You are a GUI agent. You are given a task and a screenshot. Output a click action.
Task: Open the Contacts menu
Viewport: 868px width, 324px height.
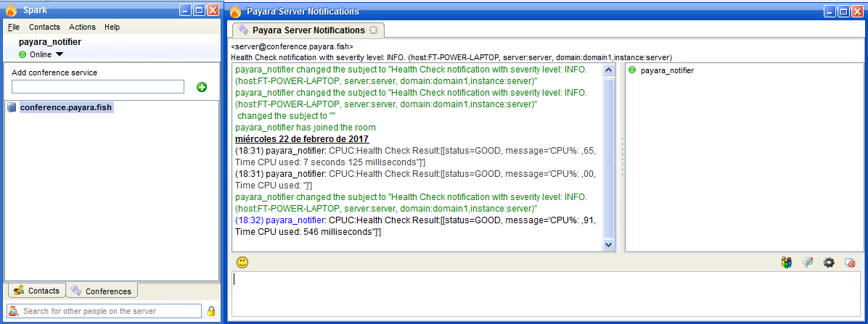click(x=44, y=27)
